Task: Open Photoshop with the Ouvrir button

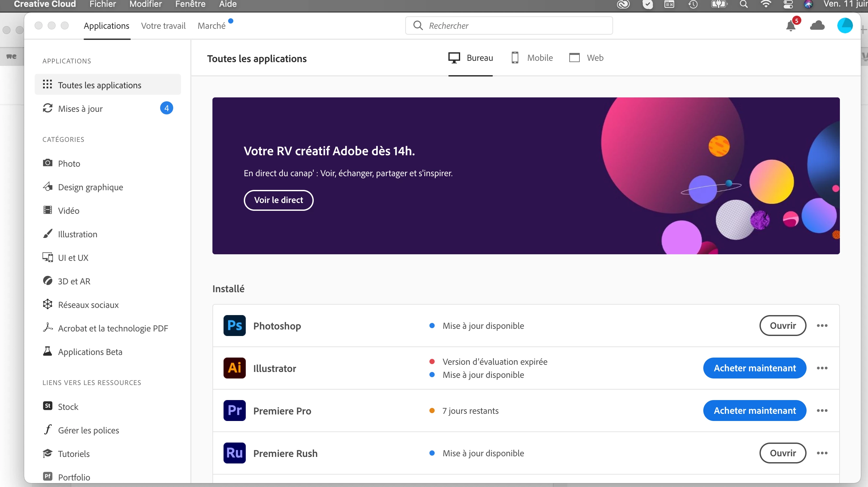Action: click(782, 326)
